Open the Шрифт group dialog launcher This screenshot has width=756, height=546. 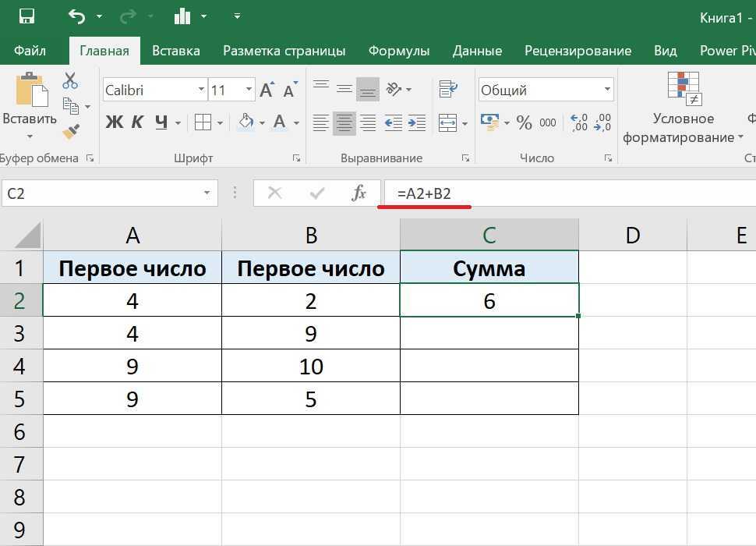tap(296, 158)
